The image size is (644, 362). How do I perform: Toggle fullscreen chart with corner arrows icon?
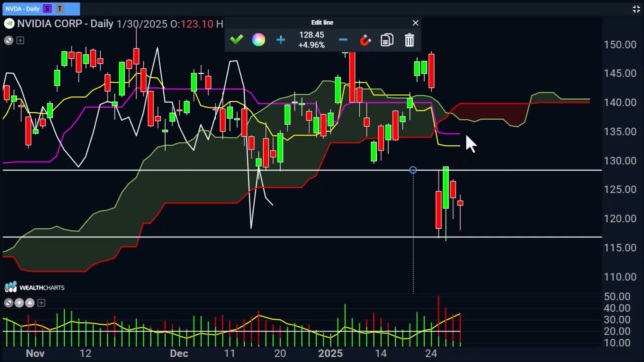click(636, 9)
